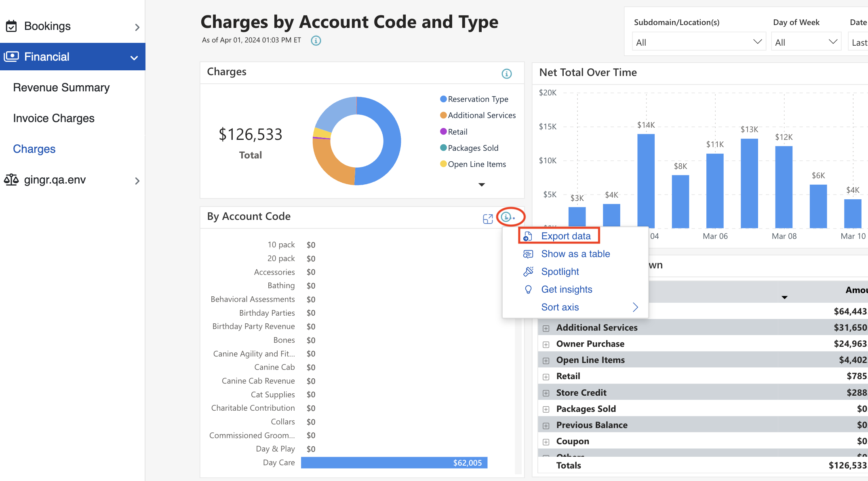Click Reservation Type legend color dot
The width and height of the screenshot is (868, 481).
(443, 99)
